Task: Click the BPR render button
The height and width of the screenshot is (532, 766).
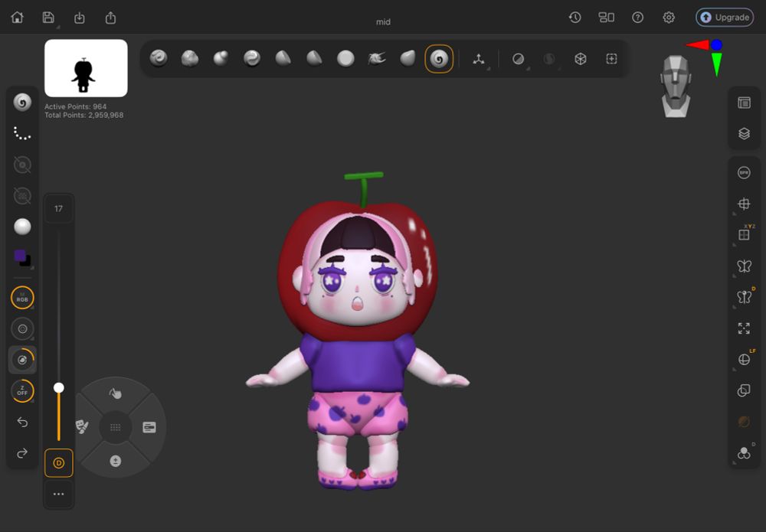Action: (744, 173)
